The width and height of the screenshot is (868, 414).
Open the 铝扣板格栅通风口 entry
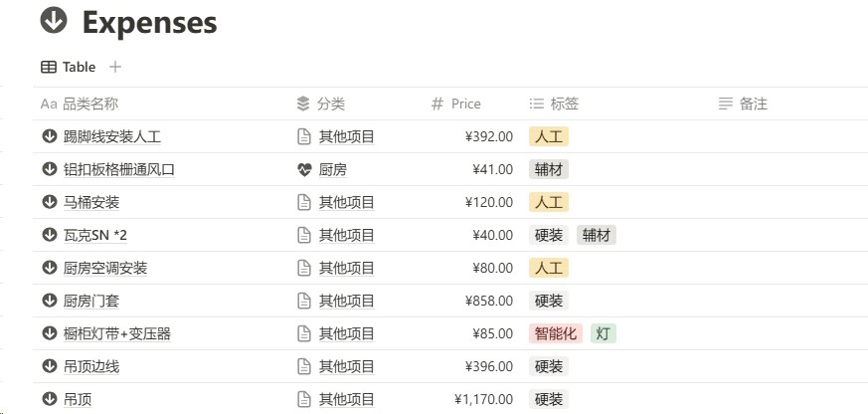(x=119, y=169)
